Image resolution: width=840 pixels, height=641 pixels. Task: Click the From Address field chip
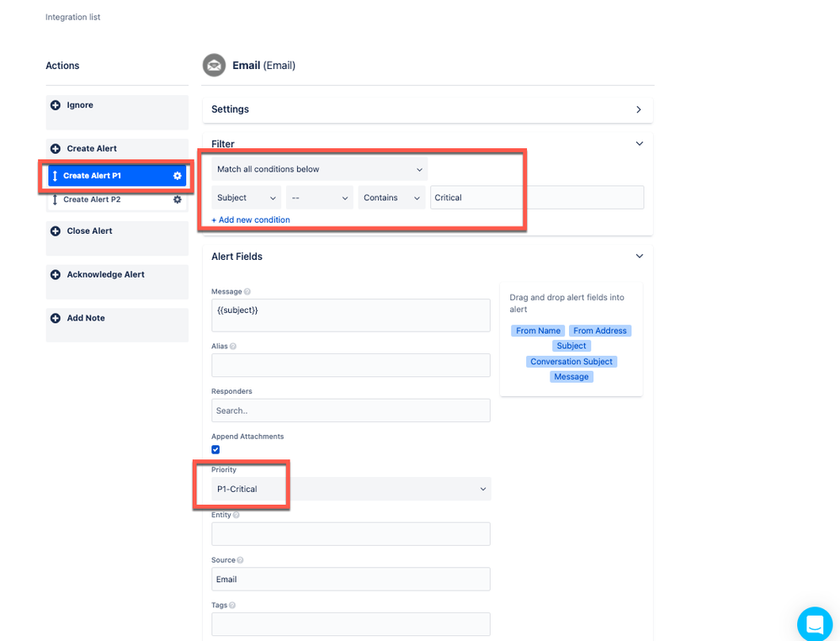(x=600, y=331)
